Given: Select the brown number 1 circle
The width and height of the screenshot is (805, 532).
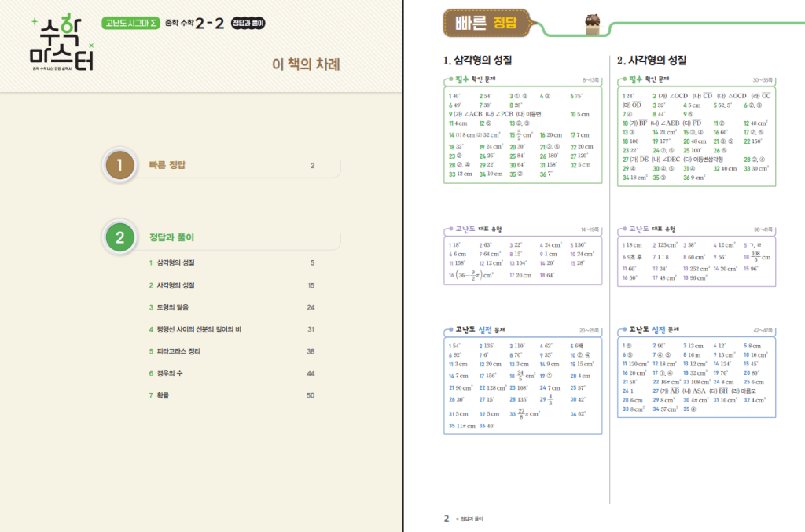Looking at the screenshot, I should pyautogui.click(x=119, y=166).
